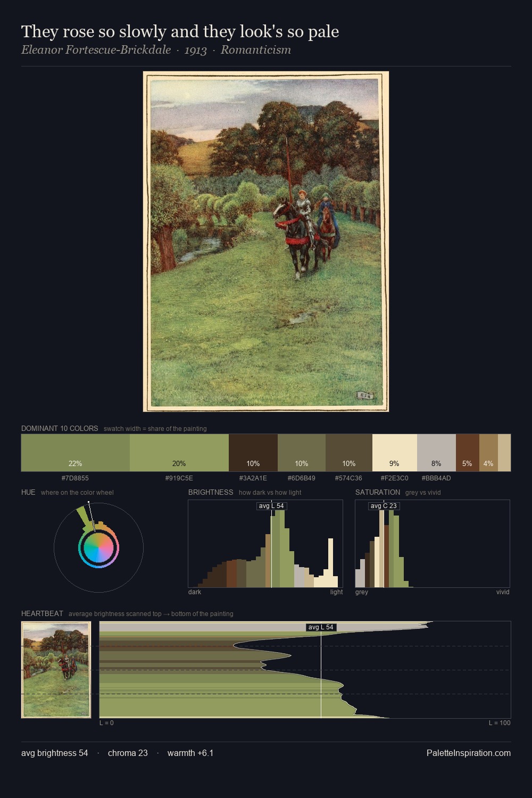
Task: Click the swatch labeled #574C36
Action: coord(349,453)
